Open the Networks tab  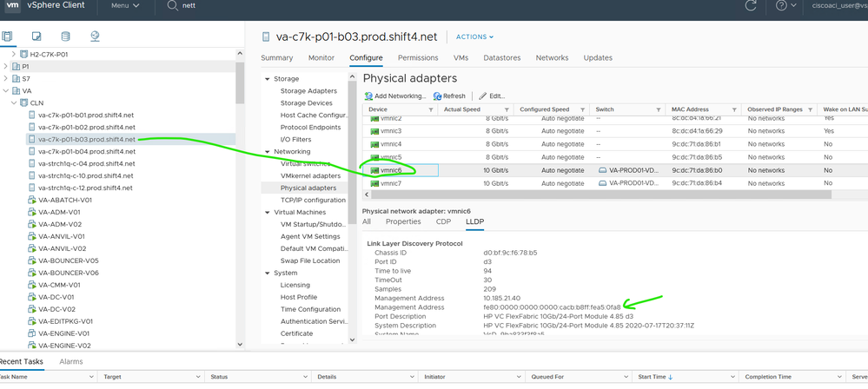pyautogui.click(x=552, y=57)
